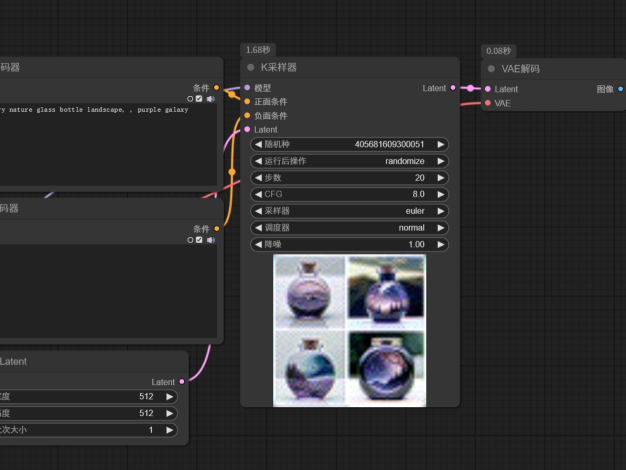Click left arrow of 运行后操作 option
The height and width of the screenshot is (470, 626).
(259, 161)
